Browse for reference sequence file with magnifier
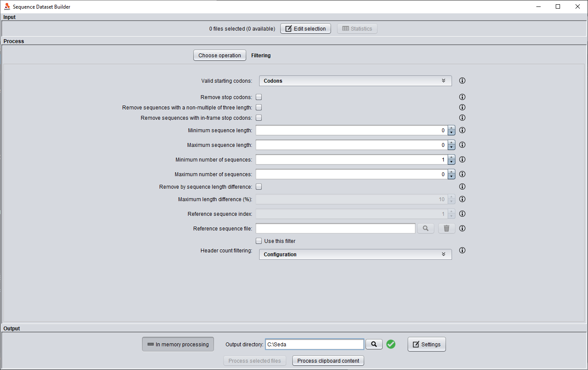 (x=426, y=228)
